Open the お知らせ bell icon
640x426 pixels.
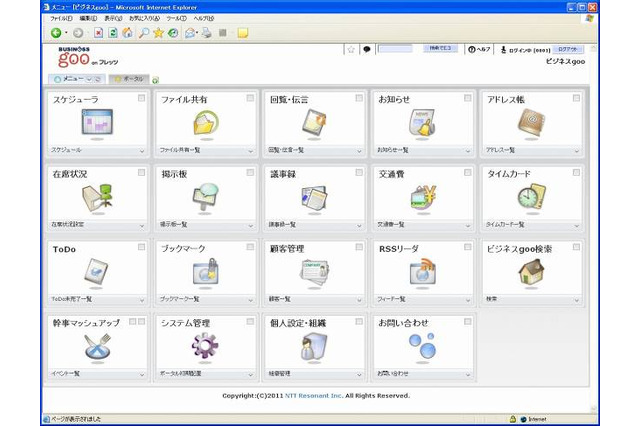click(x=423, y=122)
